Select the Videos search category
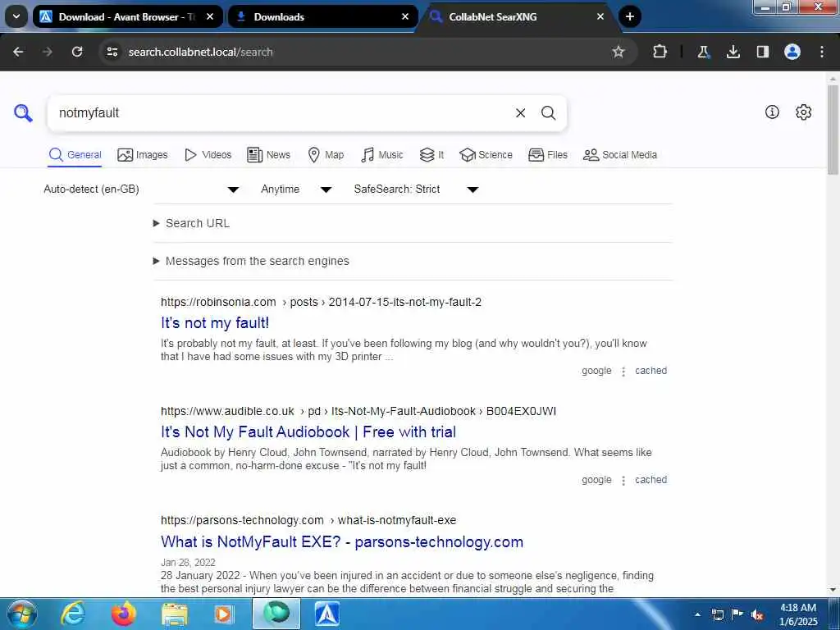The image size is (840, 630). click(x=208, y=155)
